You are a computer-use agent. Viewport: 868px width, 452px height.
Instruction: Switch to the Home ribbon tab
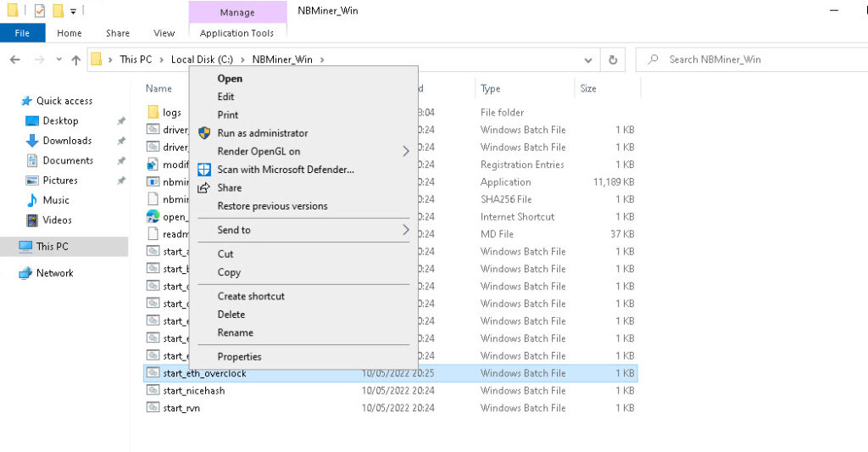pos(70,33)
